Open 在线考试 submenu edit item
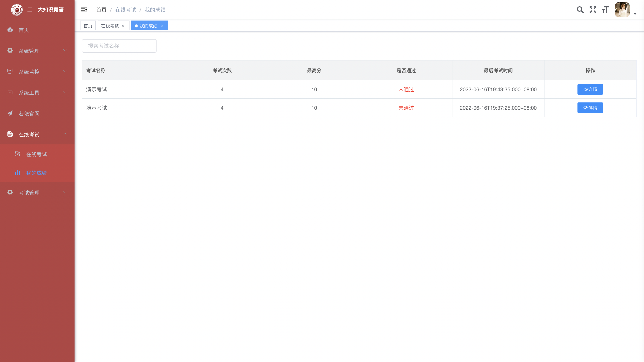644x362 pixels. (x=36, y=154)
